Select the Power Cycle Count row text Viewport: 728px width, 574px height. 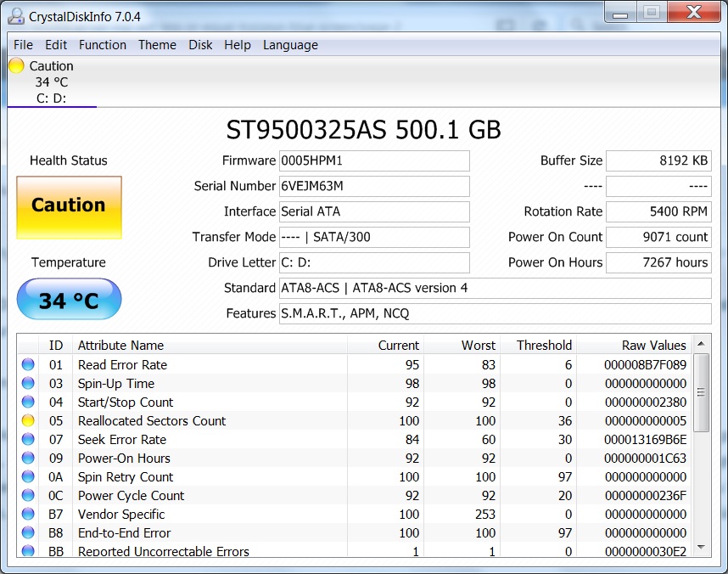131,496
